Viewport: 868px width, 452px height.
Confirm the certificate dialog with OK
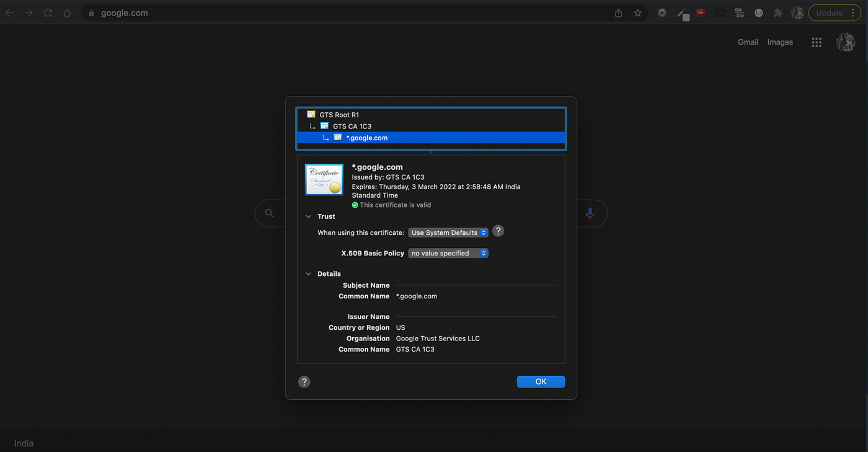pyautogui.click(x=541, y=382)
